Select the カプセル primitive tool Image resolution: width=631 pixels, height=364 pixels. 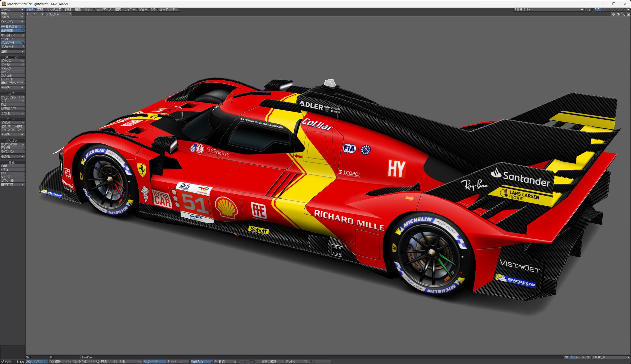pos(12,75)
